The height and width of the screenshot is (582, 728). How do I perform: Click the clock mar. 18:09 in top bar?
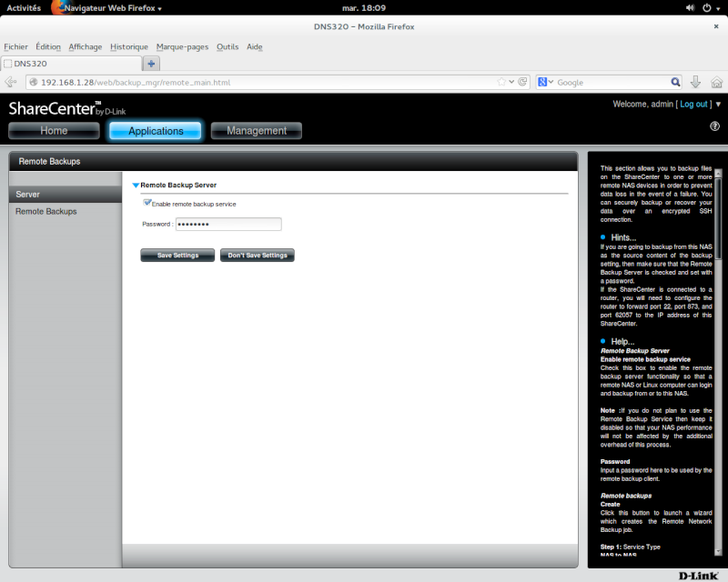363,8
